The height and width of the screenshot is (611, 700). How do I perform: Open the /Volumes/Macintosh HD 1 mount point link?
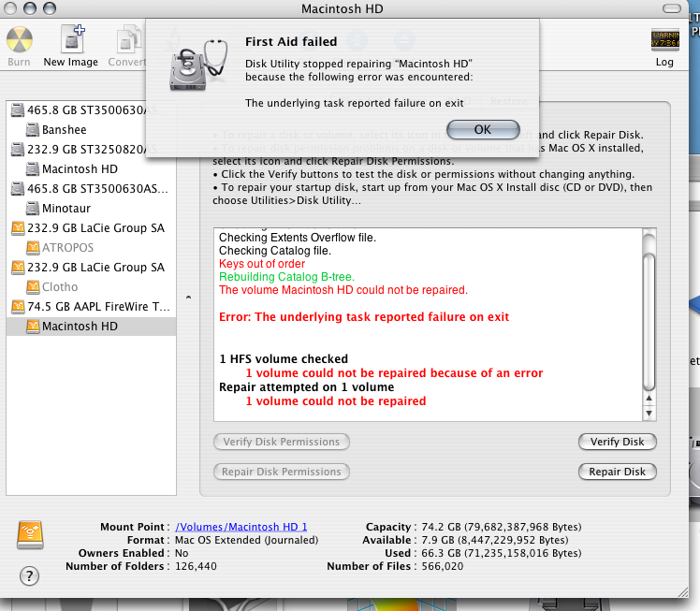click(x=241, y=527)
